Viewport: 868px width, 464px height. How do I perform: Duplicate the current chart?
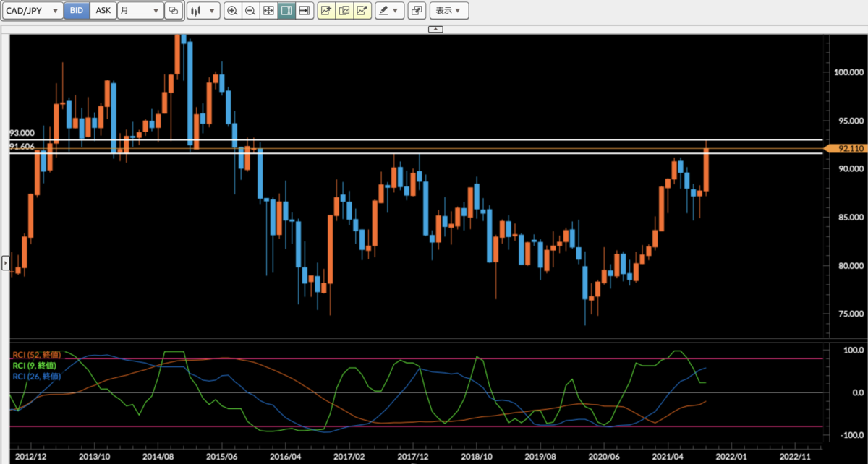[345, 10]
